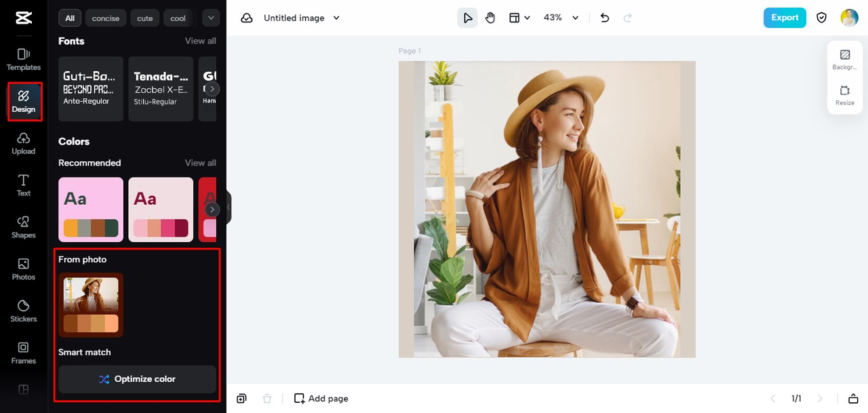
Task: Open the Shapes panel
Action: coord(24,227)
